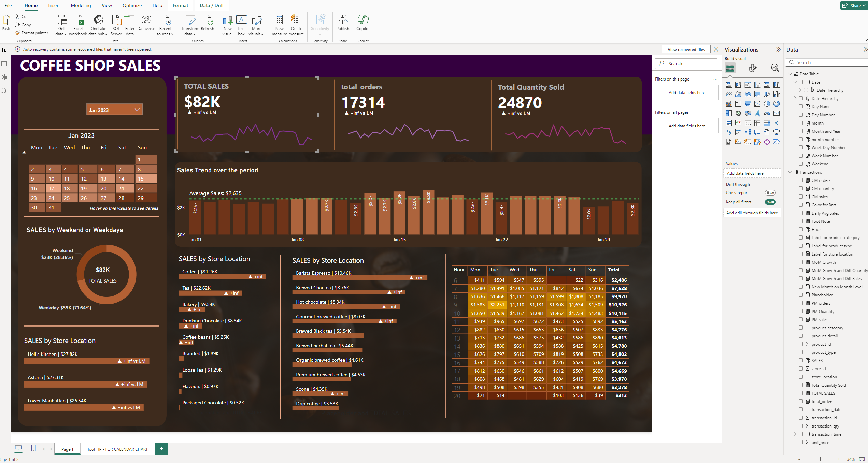The image size is (868, 463).
Task: Select the Slicer visual icon
Action: 748,123
